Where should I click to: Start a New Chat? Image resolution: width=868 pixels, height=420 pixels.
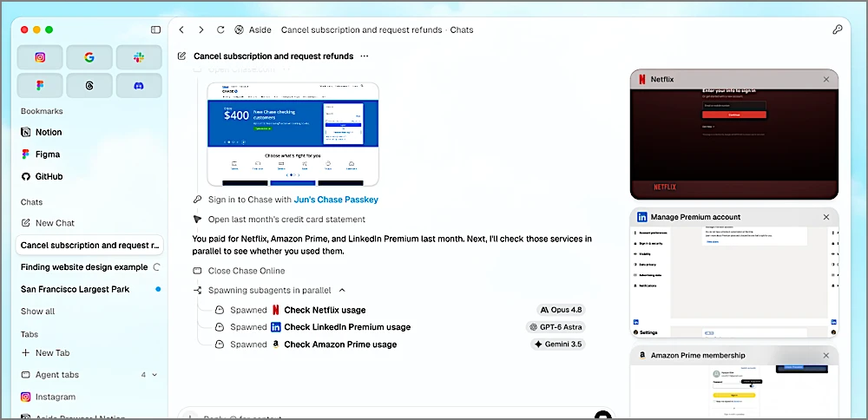click(x=48, y=223)
